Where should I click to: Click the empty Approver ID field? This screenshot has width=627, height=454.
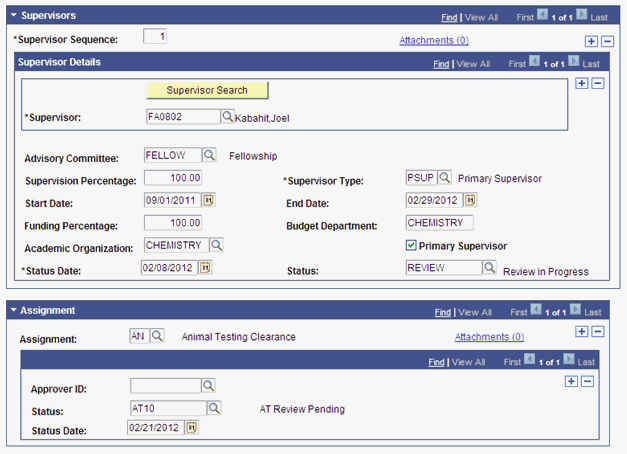(x=166, y=386)
